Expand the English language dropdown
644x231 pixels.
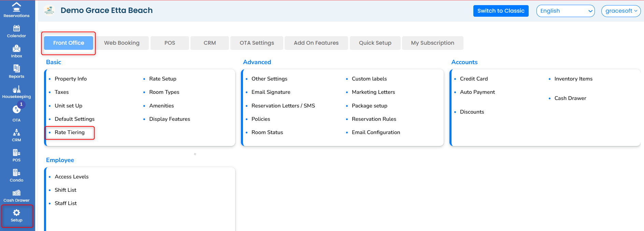(565, 11)
